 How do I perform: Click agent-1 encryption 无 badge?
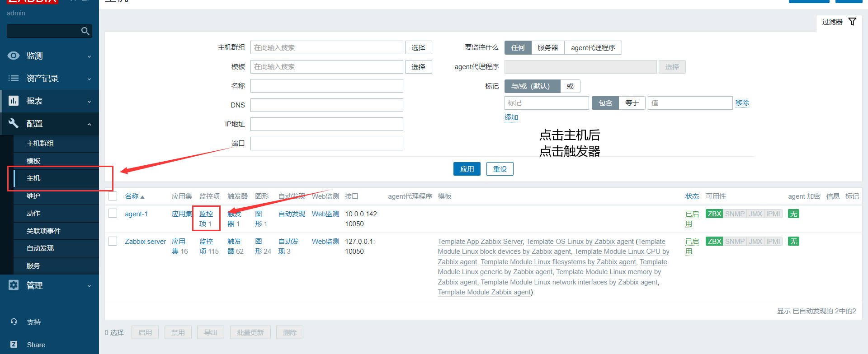coord(793,214)
